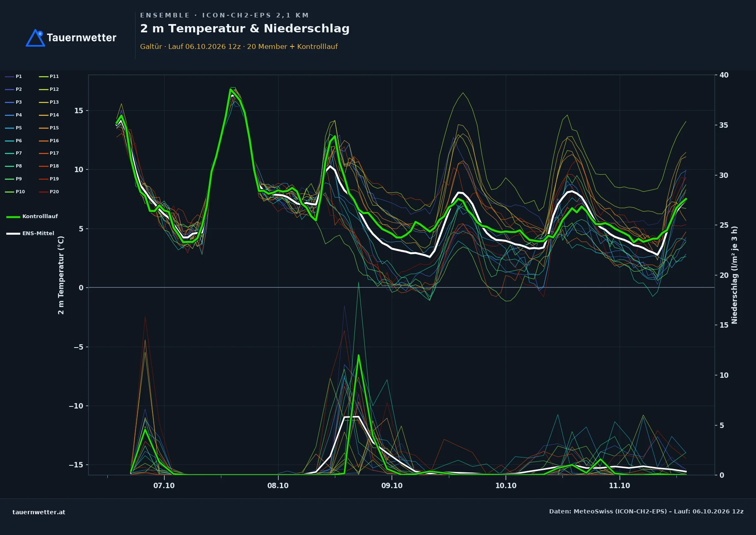Viewport: 756px width, 535px height.
Task: Click the P17 legend label
Action: click(49, 153)
